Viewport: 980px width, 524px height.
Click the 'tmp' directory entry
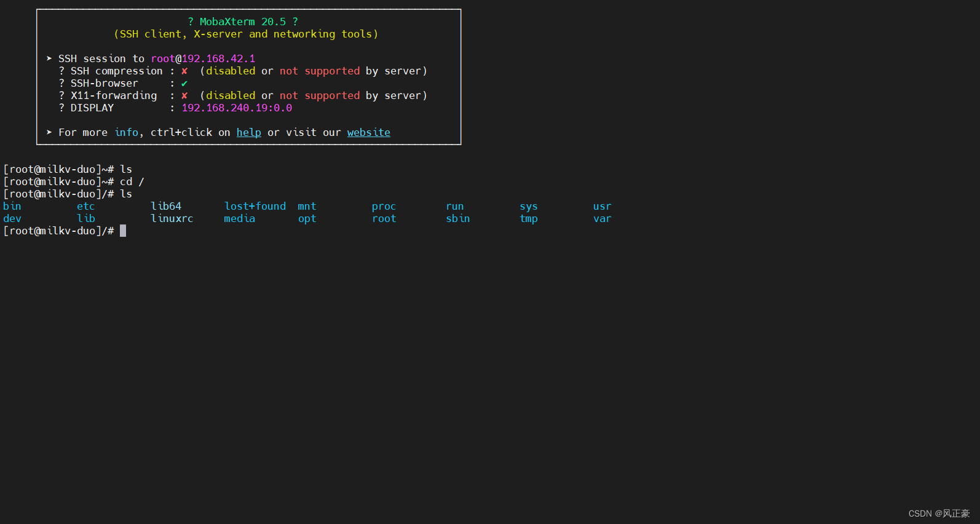point(529,218)
